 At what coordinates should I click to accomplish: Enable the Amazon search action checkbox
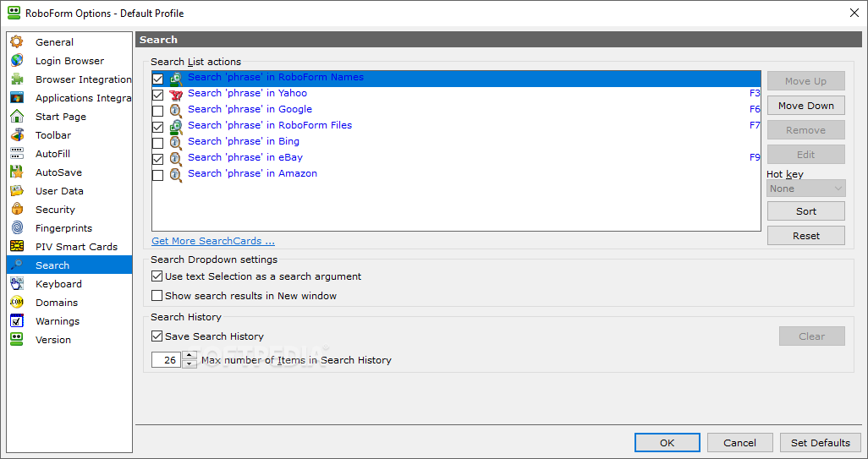pos(157,175)
